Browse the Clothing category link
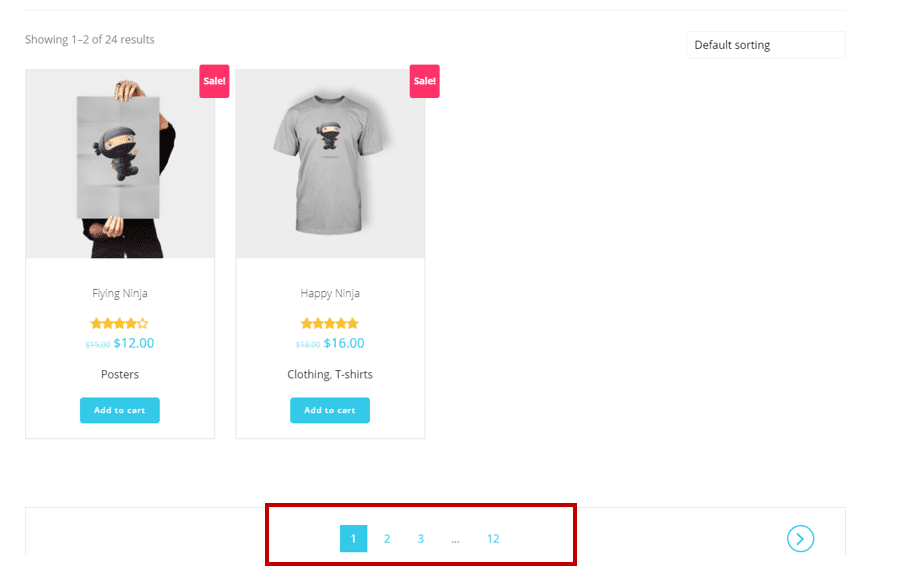Image resolution: width=904 pixels, height=573 pixels. [x=308, y=374]
